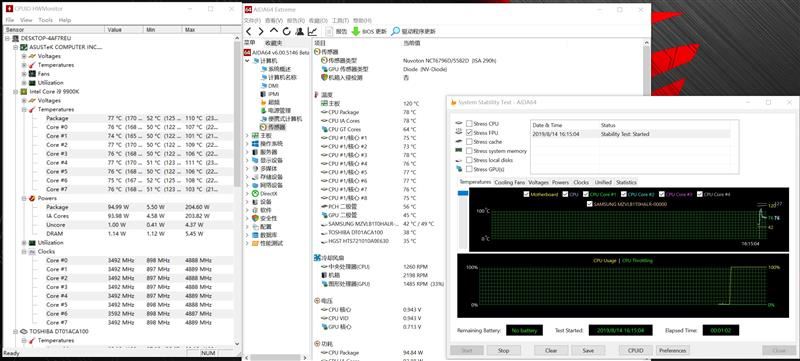Toggle the Motherboard graph checkbox
The image size is (800, 361).
click(x=527, y=194)
